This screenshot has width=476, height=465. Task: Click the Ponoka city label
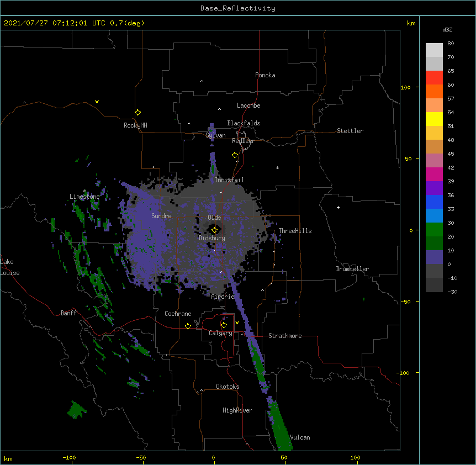click(x=265, y=75)
